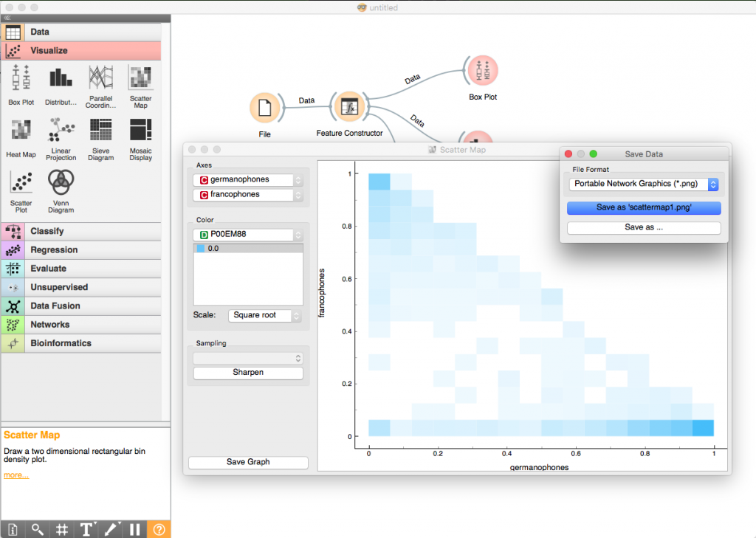
Task: Add the Venn Diagram widget
Action: [x=61, y=191]
